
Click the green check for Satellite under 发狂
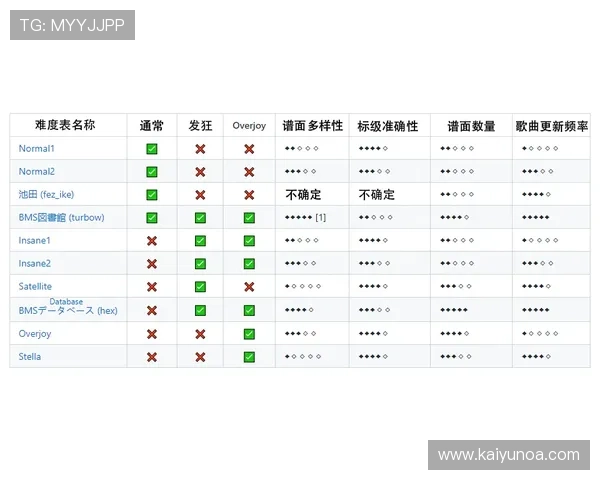pyautogui.click(x=200, y=287)
